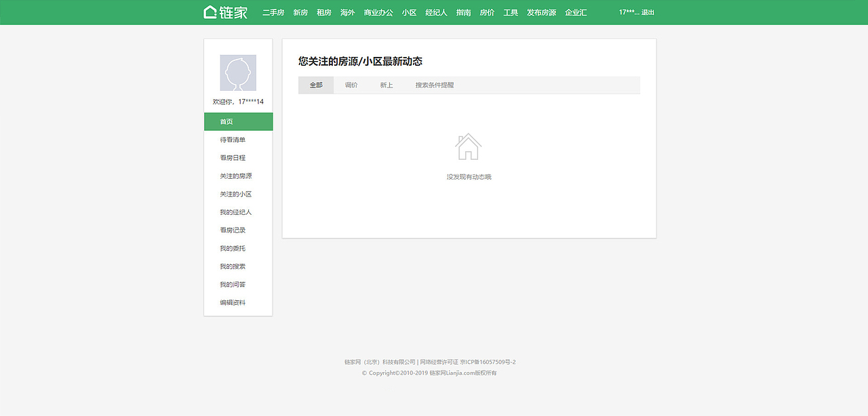868x416 pixels.
Task: Open 商业办公 navigation item
Action: click(378, 13)
